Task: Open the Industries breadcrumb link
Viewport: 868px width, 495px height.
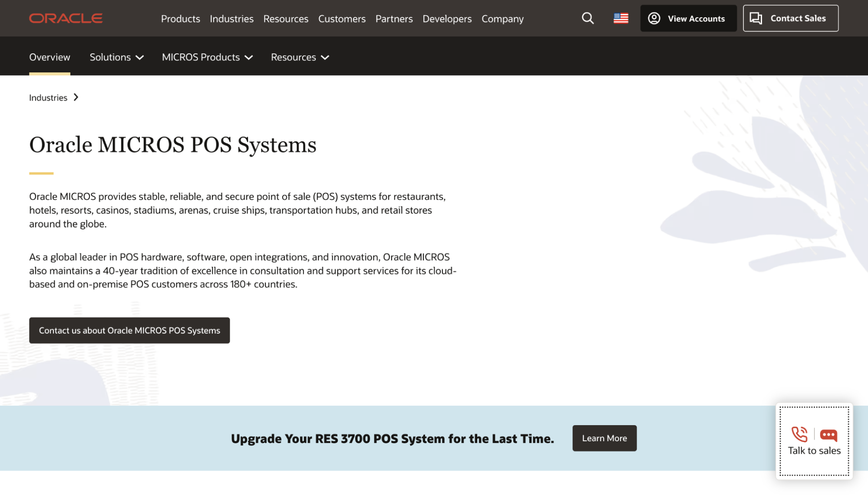Action: tap(48, 97)
